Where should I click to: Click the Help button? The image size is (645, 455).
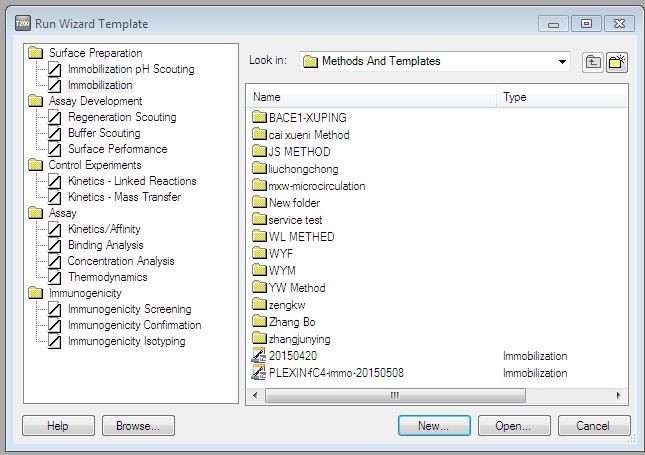(x=58, y=426)
